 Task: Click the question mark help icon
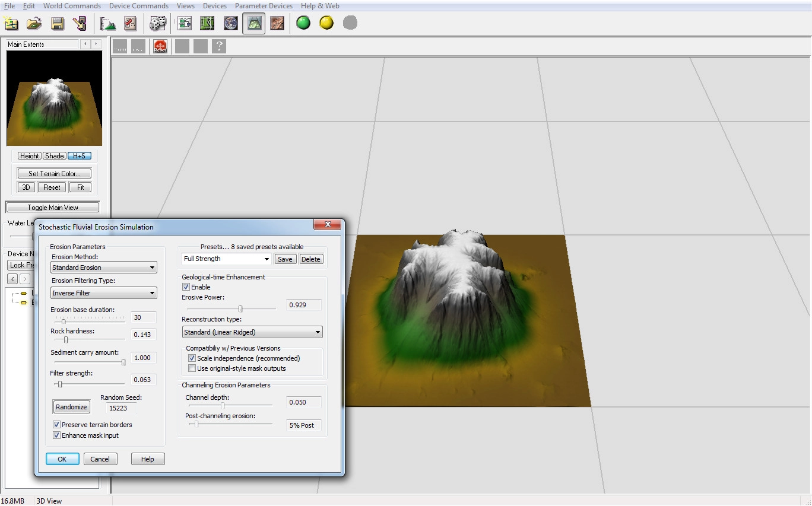[219, 46]
